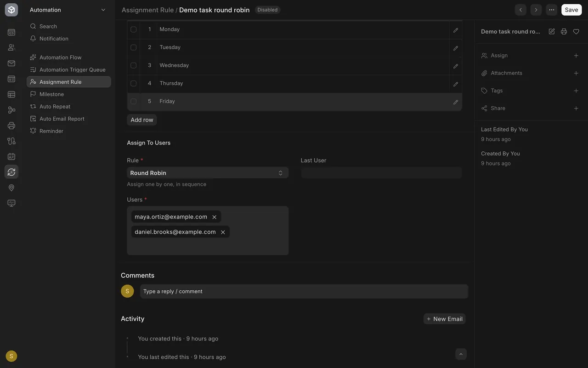588x368 pixels.
Task: Remove maya.ortiz@example.com from Users
Action: [x=214, y=217]
